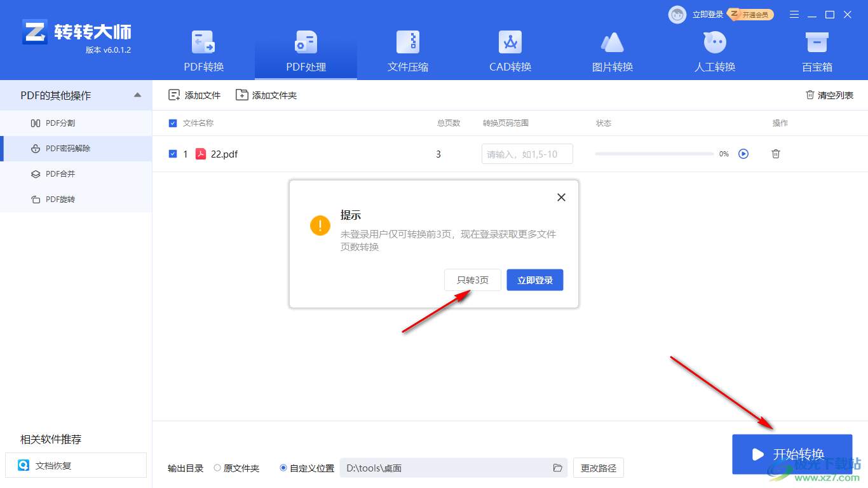Toggle the checkbox for 22.pdf

(173, 154)
